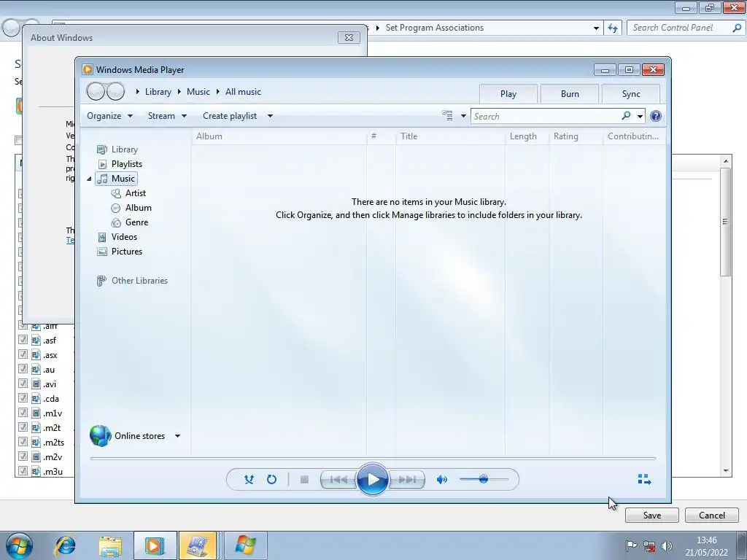Click the seek bar in Media Player
Screen dimensions: 747x560
coord(373,458)
